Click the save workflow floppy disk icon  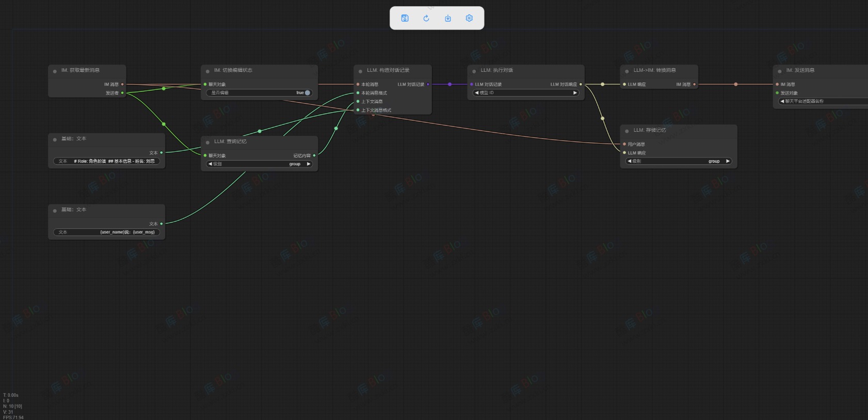405,18
